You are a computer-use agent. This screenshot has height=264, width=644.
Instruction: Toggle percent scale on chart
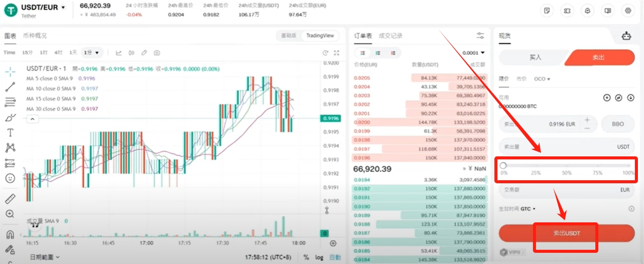306,257
